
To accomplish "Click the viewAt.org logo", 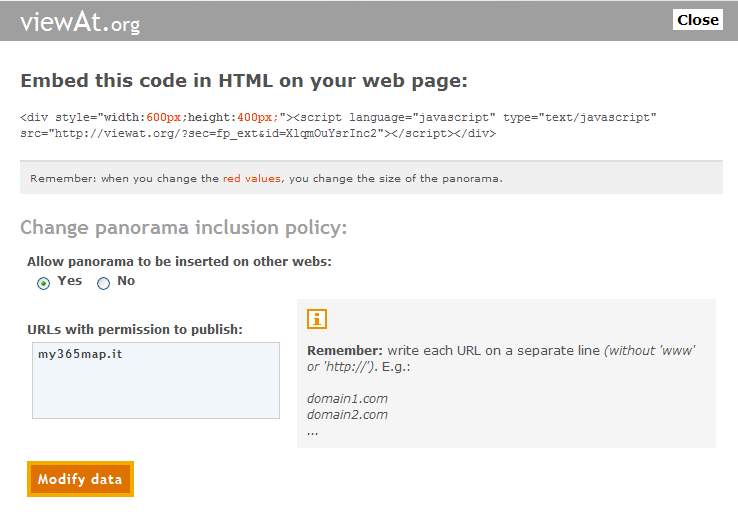I will click(81, 21).
